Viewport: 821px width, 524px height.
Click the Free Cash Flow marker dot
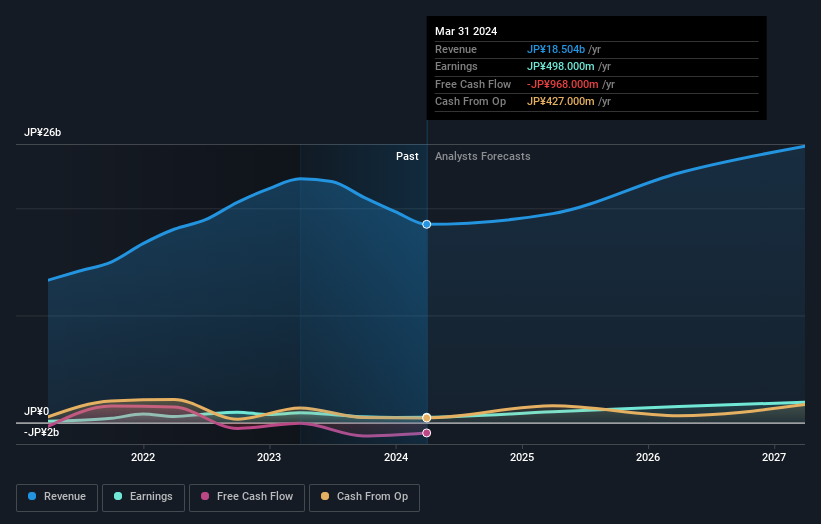click(x=427, y=433)
